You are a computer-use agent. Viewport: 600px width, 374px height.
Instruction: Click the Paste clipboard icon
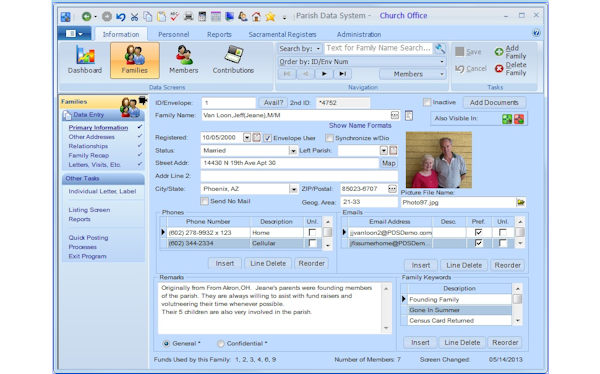tap(161, 16)
